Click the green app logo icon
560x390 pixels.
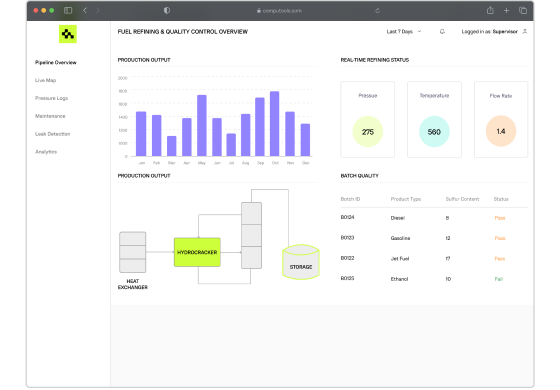click(x=68, y=34)
